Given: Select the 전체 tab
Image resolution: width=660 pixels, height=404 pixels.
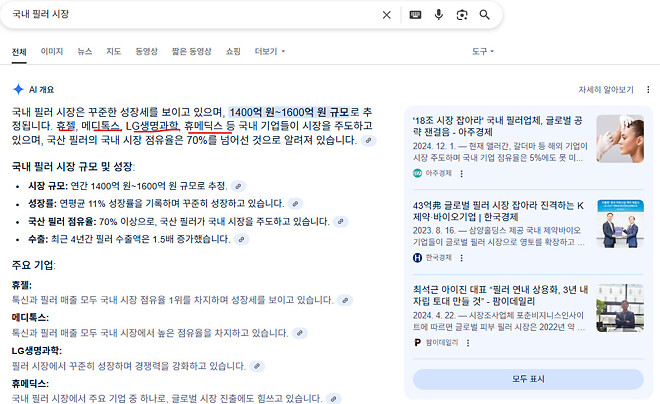Looking at the screenshot, I should click(x=19, y=52).
